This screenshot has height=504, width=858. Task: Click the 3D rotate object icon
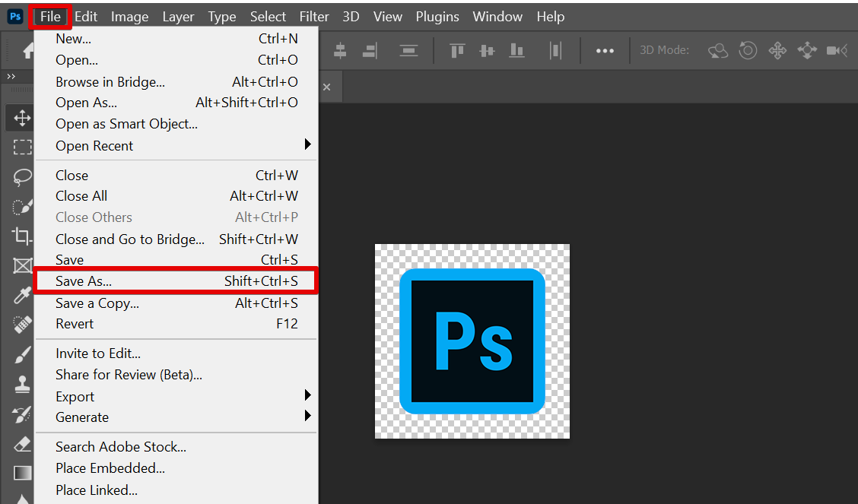click(x=718, y=50)
